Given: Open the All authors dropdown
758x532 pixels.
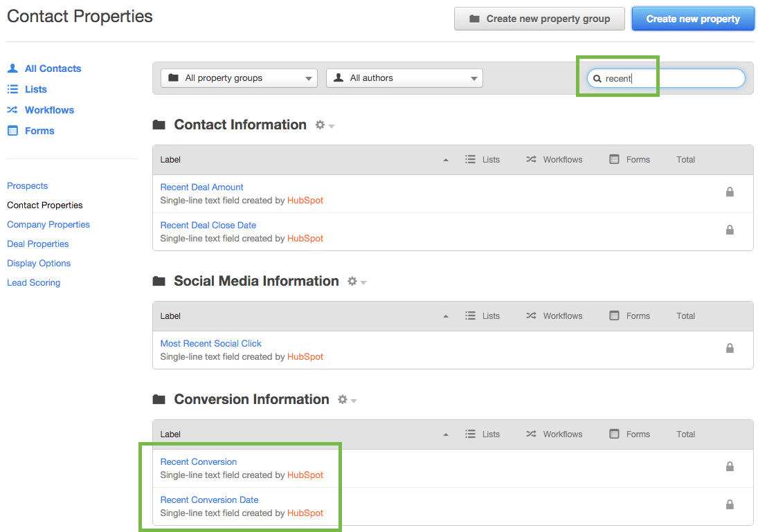Looking at the screenshot, I should tap(404, 78).
